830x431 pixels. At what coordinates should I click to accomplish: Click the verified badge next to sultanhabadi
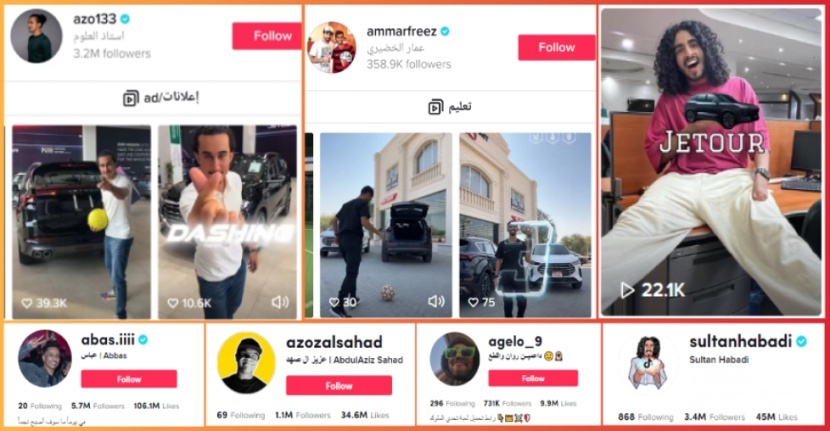click(801, 342)
